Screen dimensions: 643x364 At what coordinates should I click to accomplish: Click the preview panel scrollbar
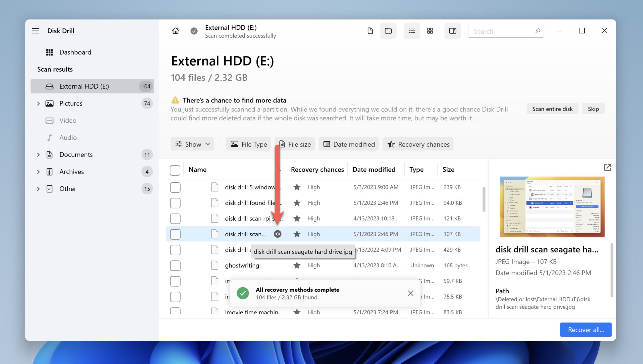click(612, 270)
